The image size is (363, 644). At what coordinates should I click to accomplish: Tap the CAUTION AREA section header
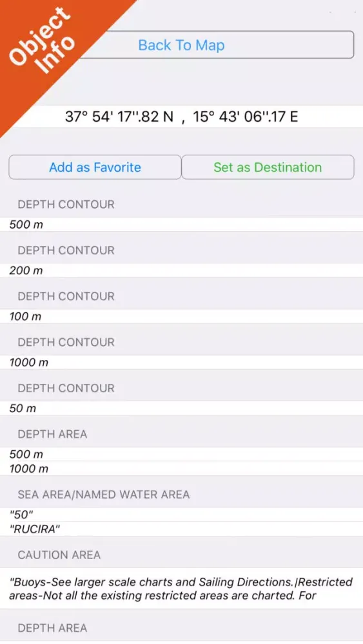click(59, 555)
